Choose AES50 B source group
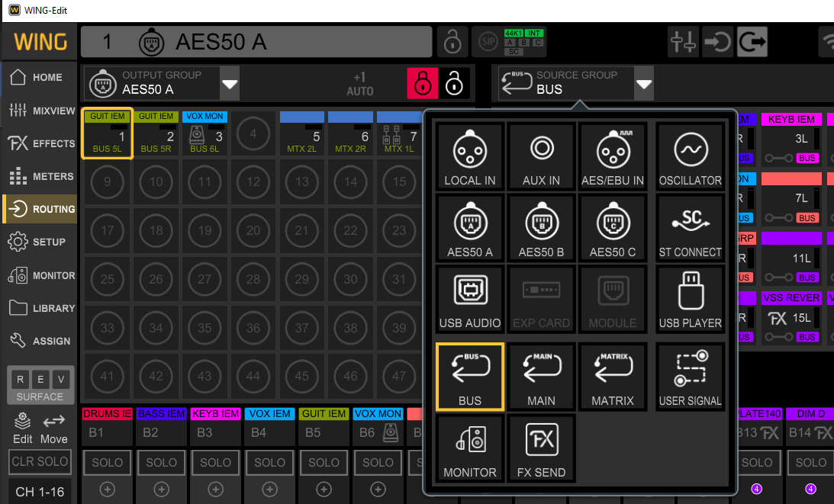The image size is (834, 504). click(x=541, y=227)
